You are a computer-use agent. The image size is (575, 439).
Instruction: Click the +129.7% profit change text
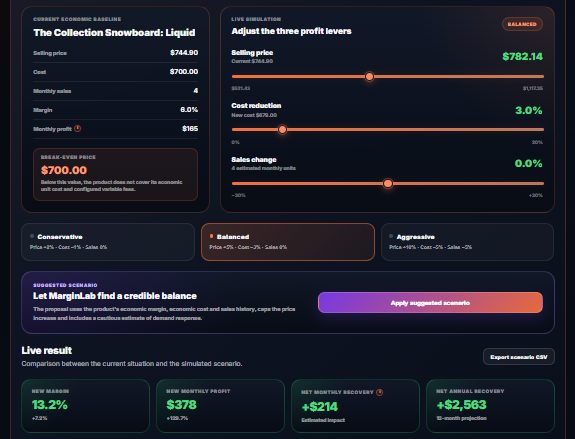[x=177, y=418]
